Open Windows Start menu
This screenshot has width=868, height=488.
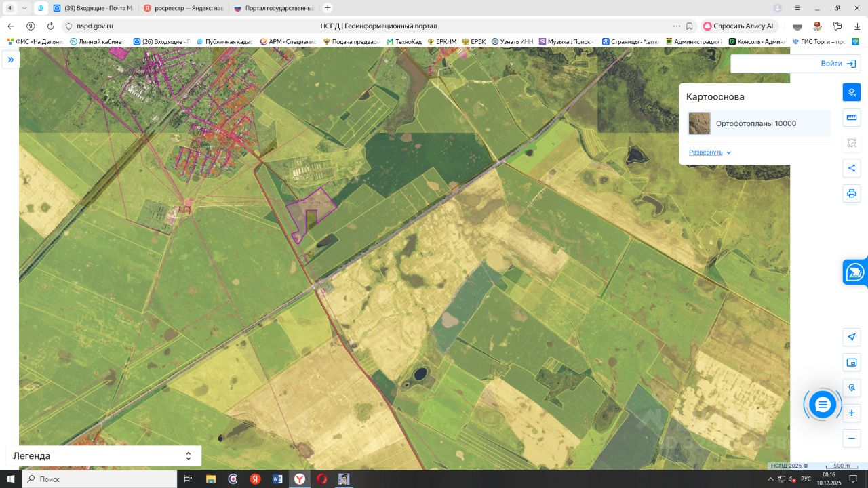coord(10,479)
